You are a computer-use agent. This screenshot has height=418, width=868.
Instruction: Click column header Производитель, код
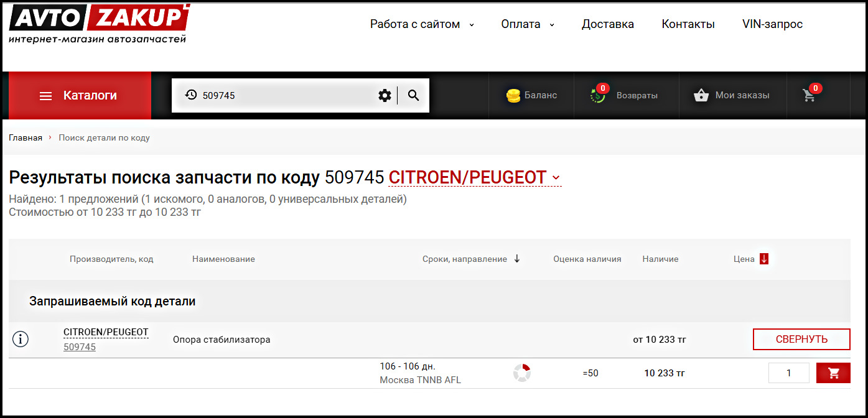coord(111,259)
